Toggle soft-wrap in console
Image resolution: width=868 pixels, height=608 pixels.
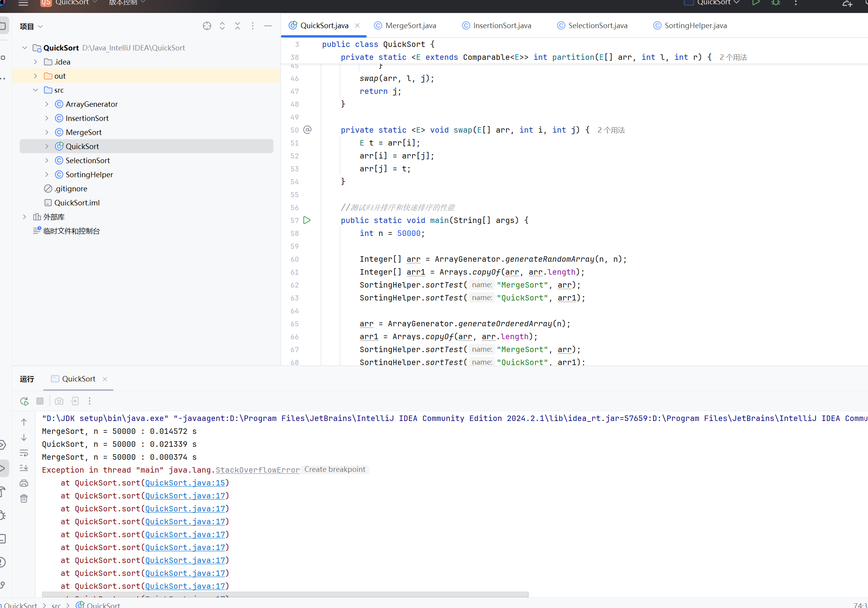(24, 453)
